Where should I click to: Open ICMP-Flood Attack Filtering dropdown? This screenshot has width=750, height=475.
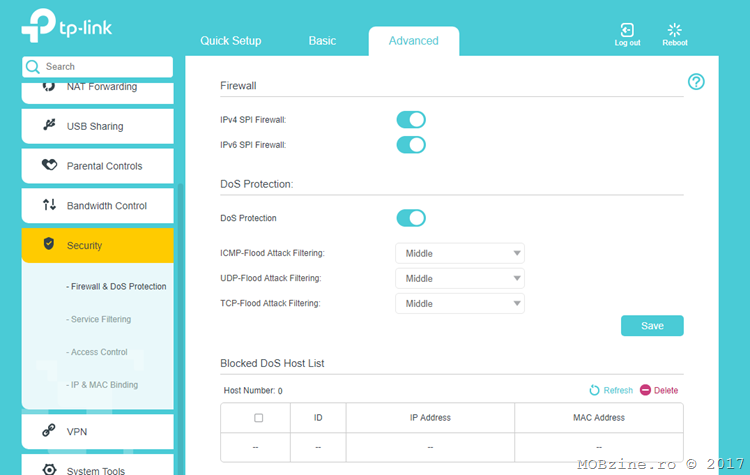pos(459,253)
